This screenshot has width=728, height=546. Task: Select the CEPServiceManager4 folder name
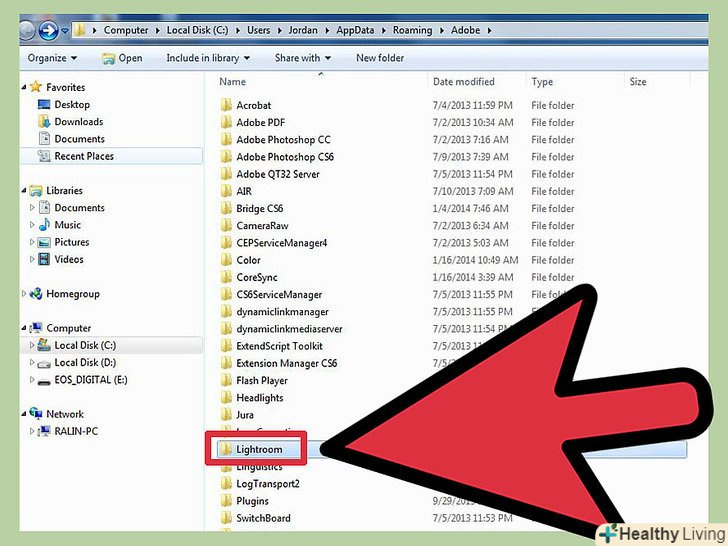[x=281, y=243]
